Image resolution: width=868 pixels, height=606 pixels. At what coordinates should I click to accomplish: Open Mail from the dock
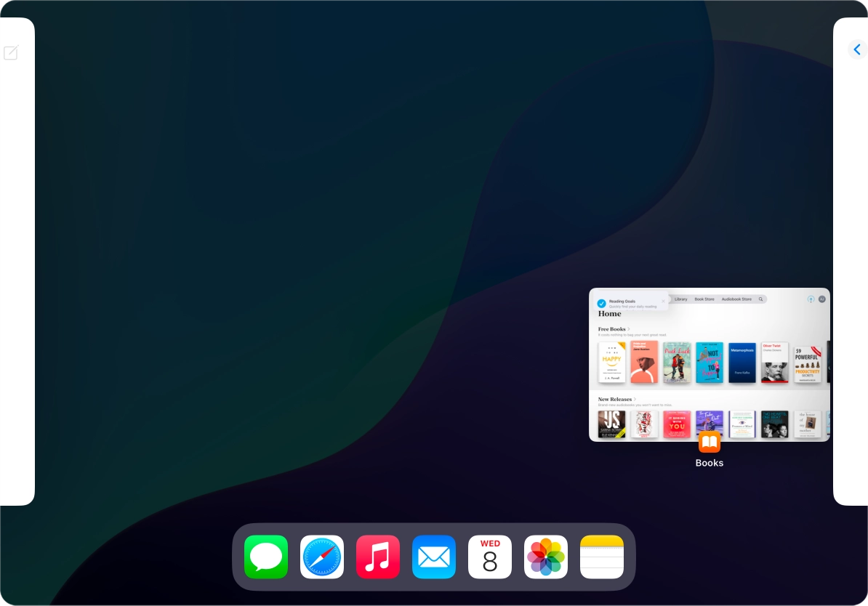tap(434, 557)
